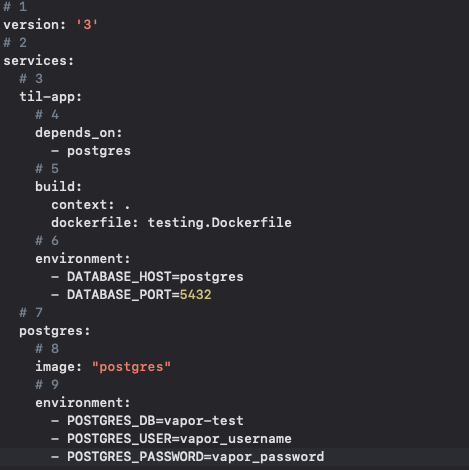Click the postgres entry under depends_on
The image size is (469, 470).
coord(99,151)
